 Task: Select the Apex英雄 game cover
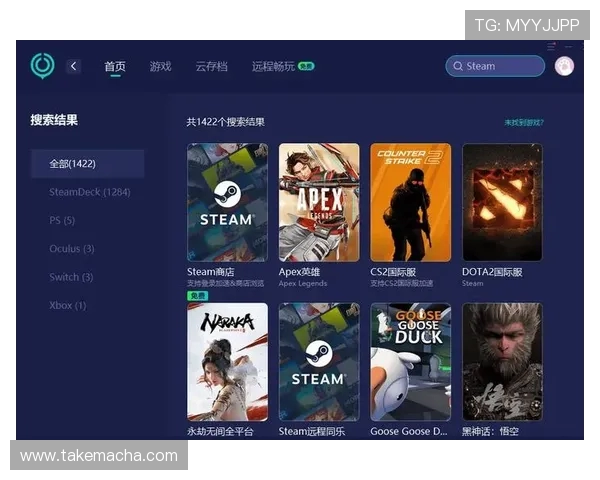(x=319, y=203)
